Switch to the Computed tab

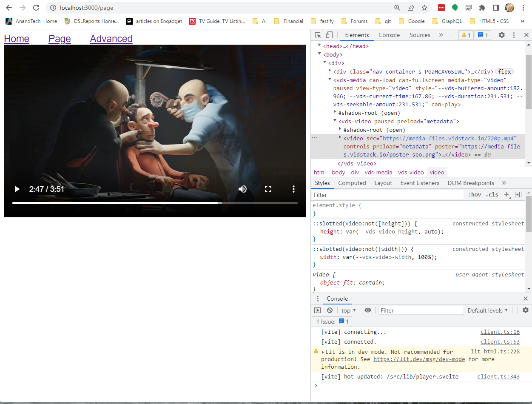tap(352, 183)
